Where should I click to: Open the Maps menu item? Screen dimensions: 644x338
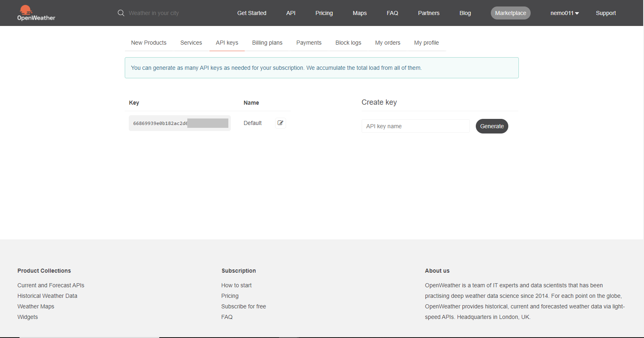click(x=360, y=13)
